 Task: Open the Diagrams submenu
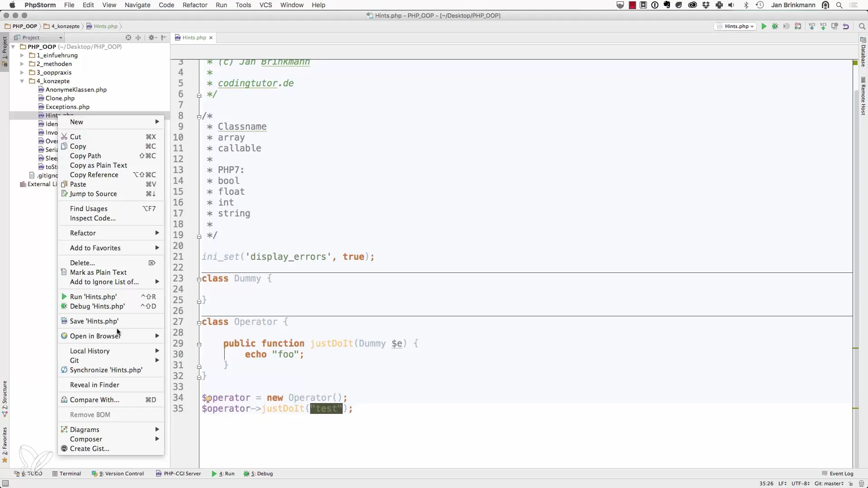(x=111, y=430)
